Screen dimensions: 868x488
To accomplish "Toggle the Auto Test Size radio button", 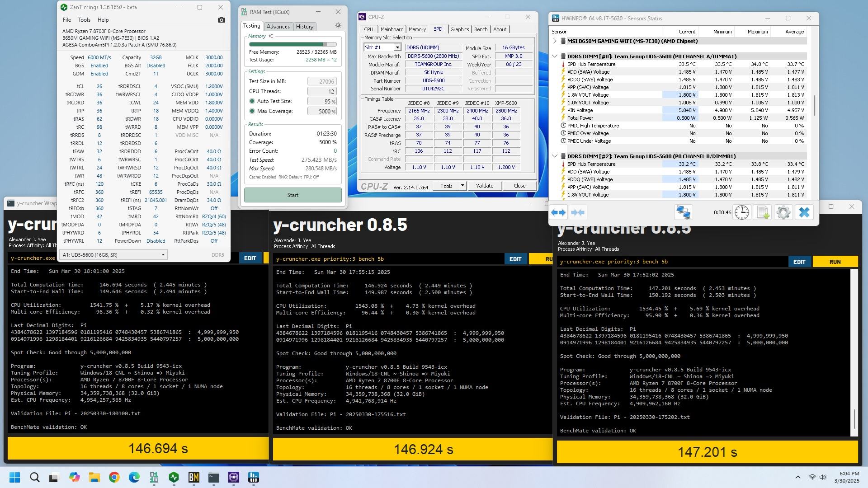I will point(252,101).
